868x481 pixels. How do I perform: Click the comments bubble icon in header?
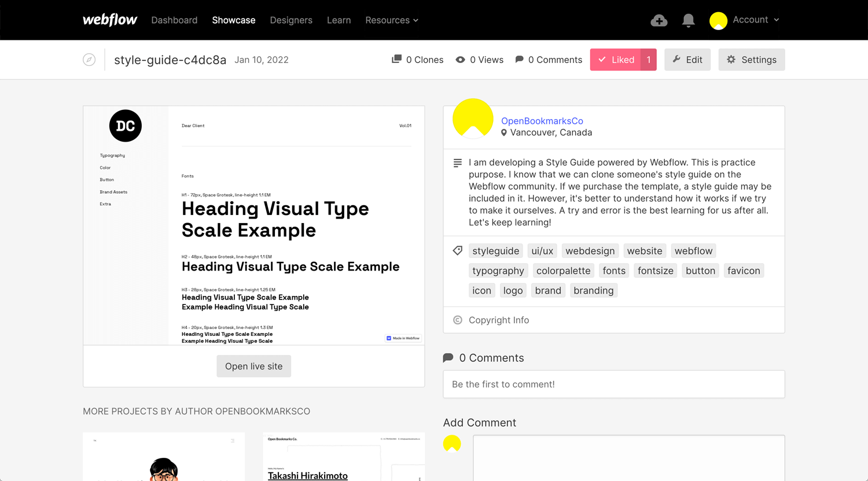click(x=519, y=59)
